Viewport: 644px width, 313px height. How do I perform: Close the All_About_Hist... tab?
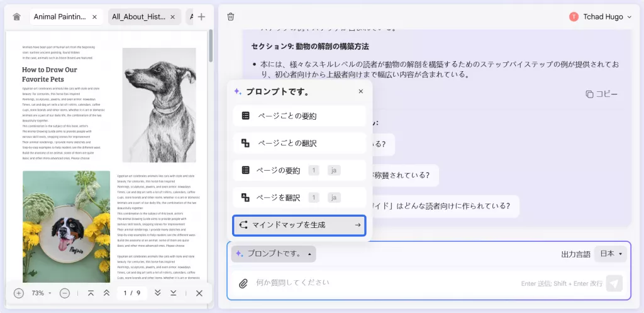172,17
